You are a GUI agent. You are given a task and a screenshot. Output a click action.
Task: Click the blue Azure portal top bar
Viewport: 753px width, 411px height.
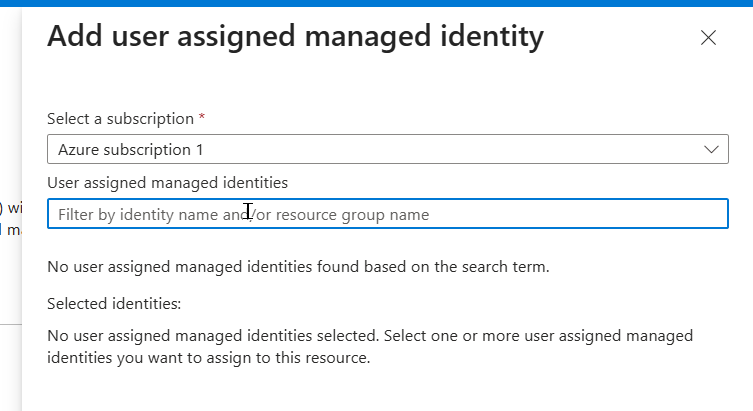[x=376, y=3]
